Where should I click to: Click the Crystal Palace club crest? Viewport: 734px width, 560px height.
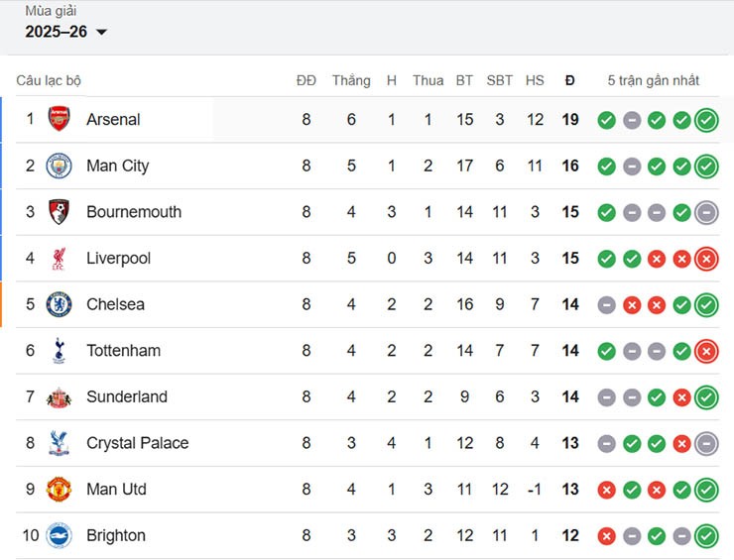click(x=60, y=443)
